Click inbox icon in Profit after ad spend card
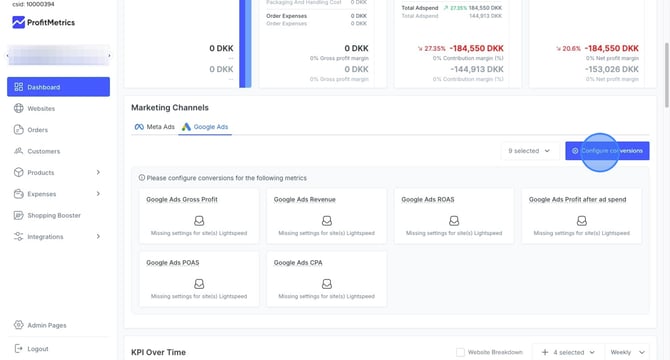 (x=582, y=221)
